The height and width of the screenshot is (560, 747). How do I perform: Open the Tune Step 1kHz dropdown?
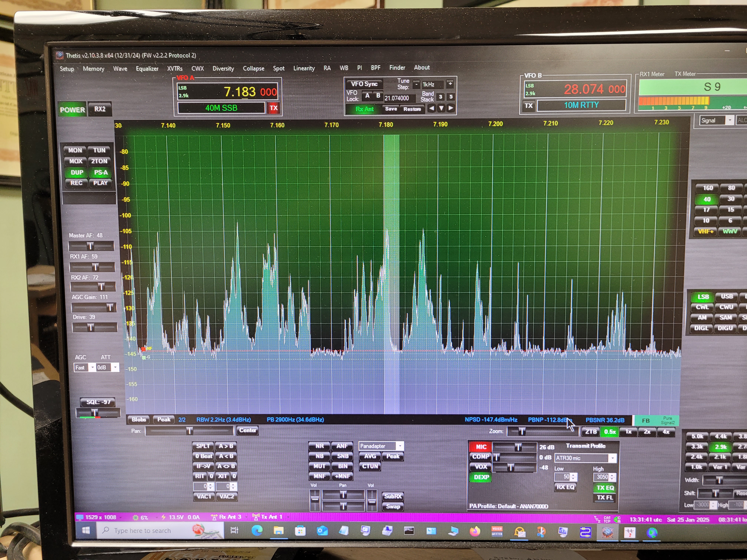[x=433, y=84]
